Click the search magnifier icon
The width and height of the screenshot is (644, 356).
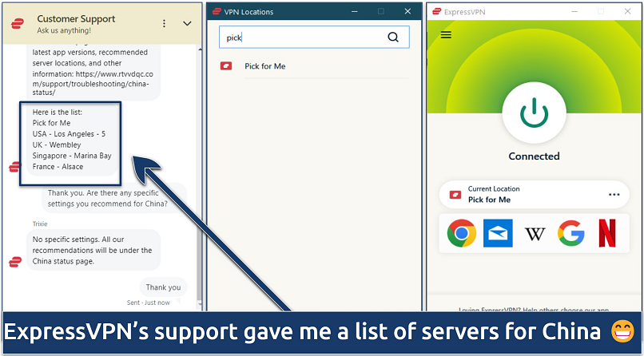tap(393, 37)
